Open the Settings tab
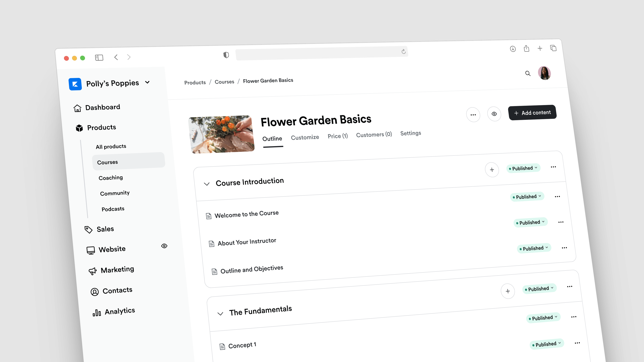 point(411,133)
